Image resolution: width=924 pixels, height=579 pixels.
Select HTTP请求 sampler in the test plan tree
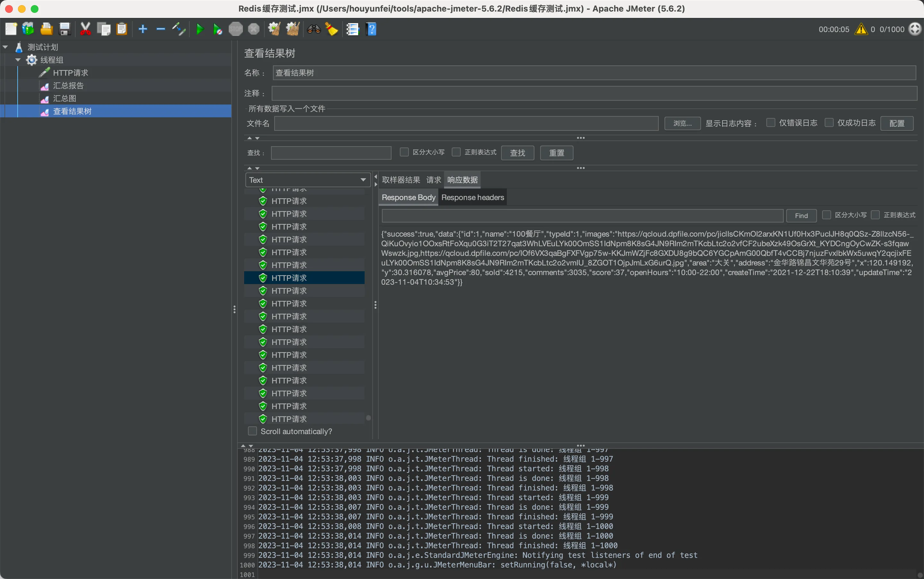70,73
